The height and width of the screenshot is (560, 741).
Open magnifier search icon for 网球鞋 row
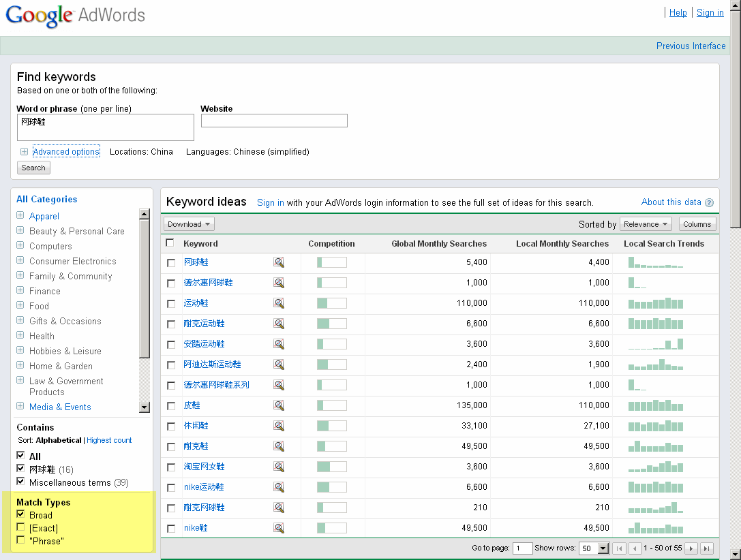pyautogui.click(x=279, y=262)
